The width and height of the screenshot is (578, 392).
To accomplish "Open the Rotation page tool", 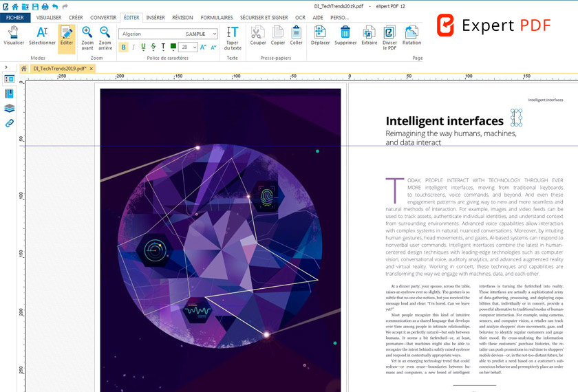I will click(411, 36).
